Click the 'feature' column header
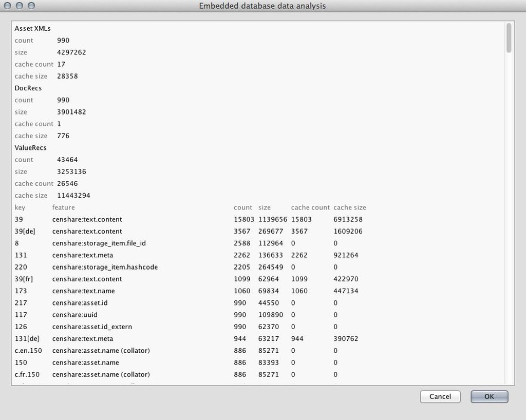The height and width of the screenshot is (420, 526). point(63,207)
